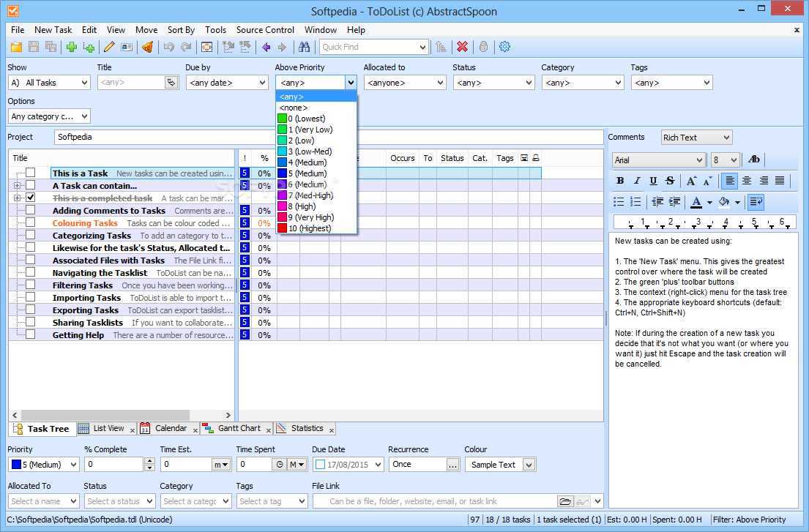Click the collapse all tasks icon
809x532 pixels.
245,47
